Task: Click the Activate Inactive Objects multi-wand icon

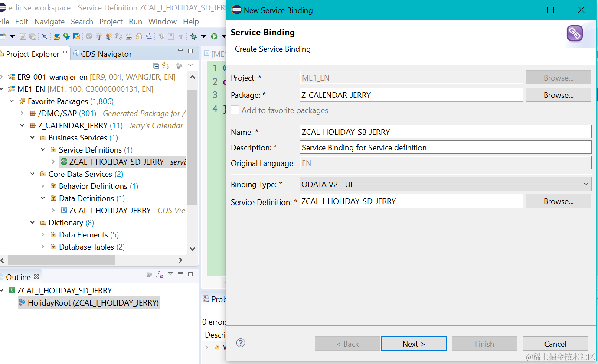Action: 108,37
